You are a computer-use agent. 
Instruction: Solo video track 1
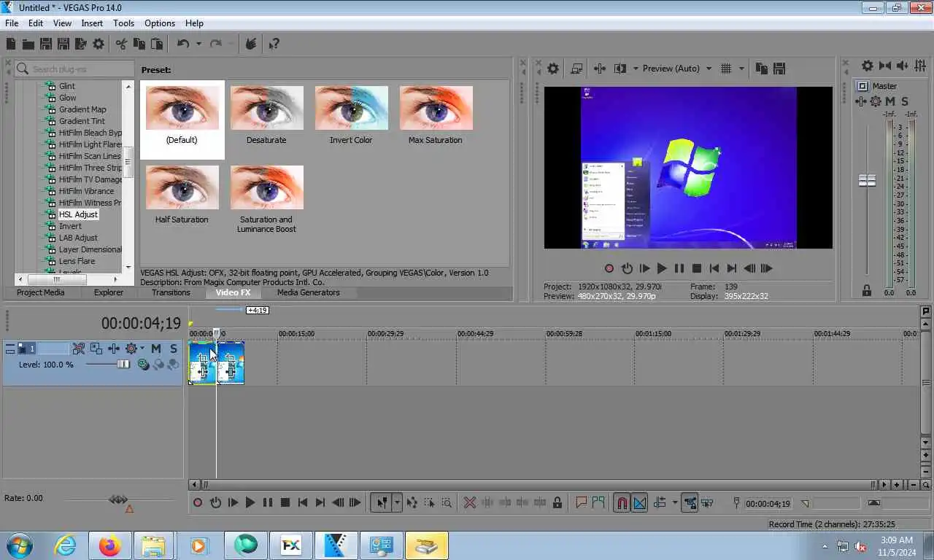coord(173,349)
